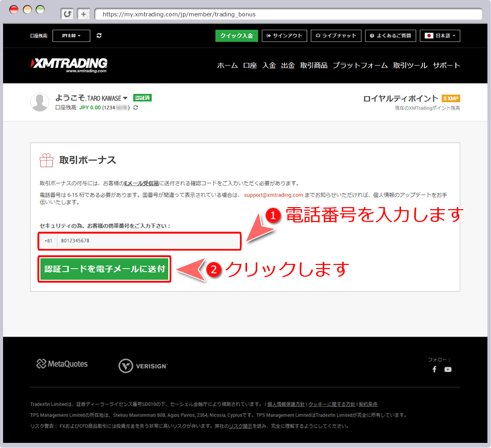Click the green 認証済 badge
Viewport: 491px width, 448px height.
coord(142,98)
